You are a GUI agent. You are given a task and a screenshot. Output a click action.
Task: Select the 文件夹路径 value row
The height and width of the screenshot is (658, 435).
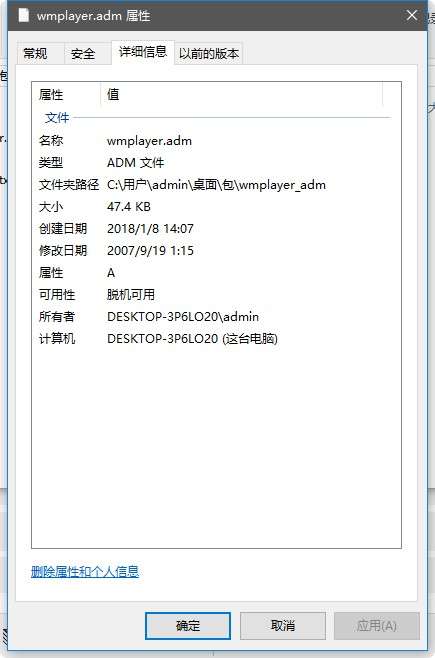click(x=216, y=185)
